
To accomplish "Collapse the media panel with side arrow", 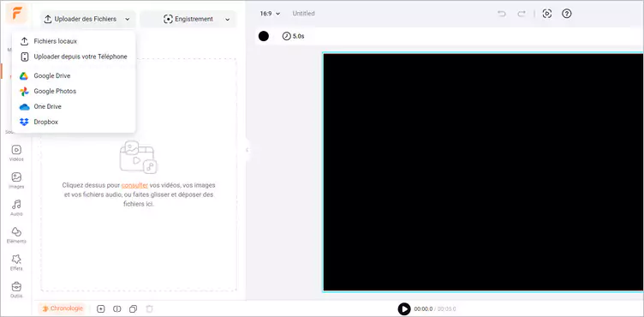I will tap(247, 150).
